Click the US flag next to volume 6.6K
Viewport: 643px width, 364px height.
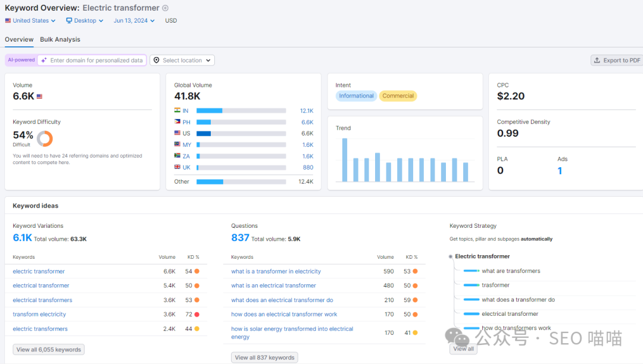pyautogui.click(x=40, y=96)
